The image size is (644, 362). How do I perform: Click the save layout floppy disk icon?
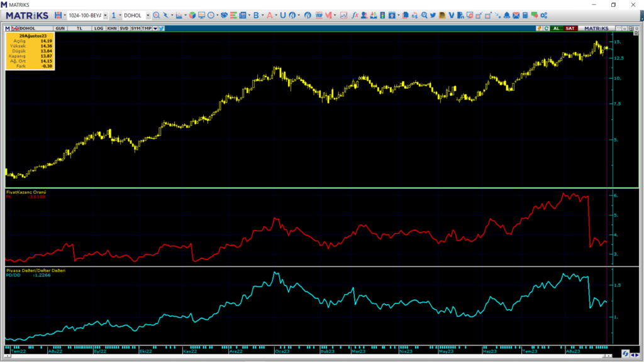coord(58,15)
